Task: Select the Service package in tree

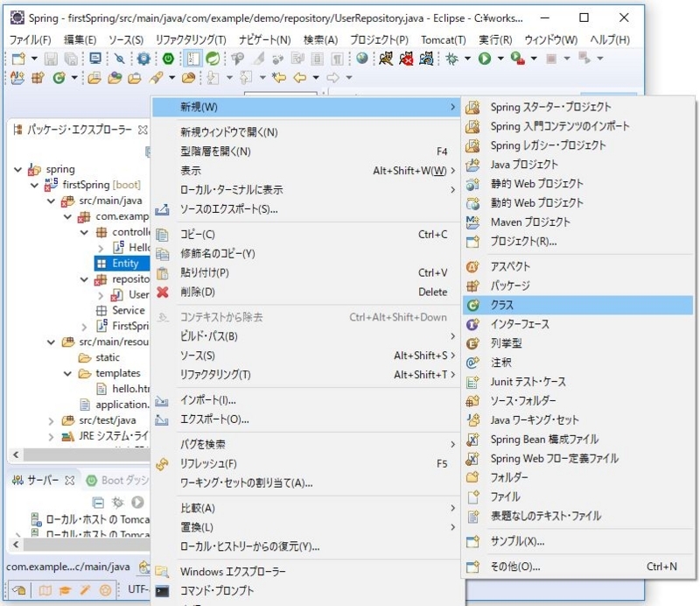Action: pos(128,310)
